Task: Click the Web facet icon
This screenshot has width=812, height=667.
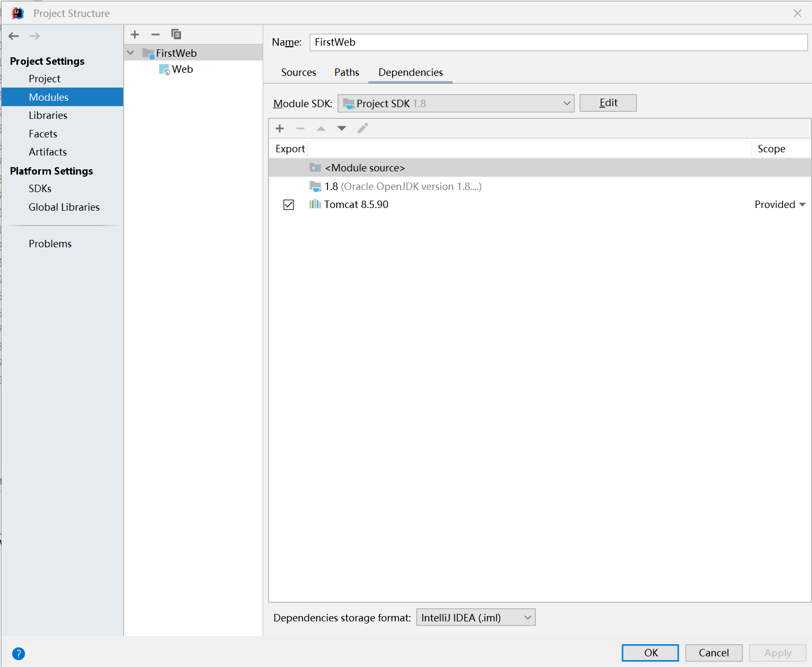Action: (165, 70)
